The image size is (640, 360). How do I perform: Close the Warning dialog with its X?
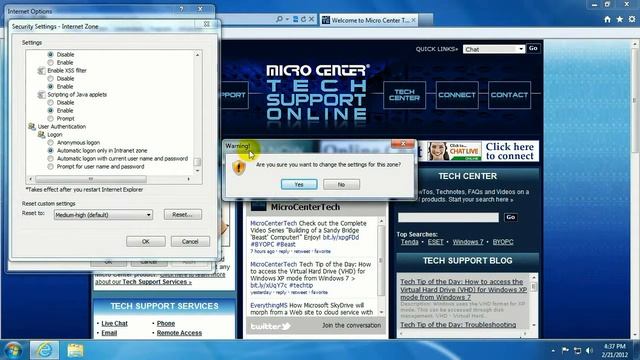click(x=403, y=144)
